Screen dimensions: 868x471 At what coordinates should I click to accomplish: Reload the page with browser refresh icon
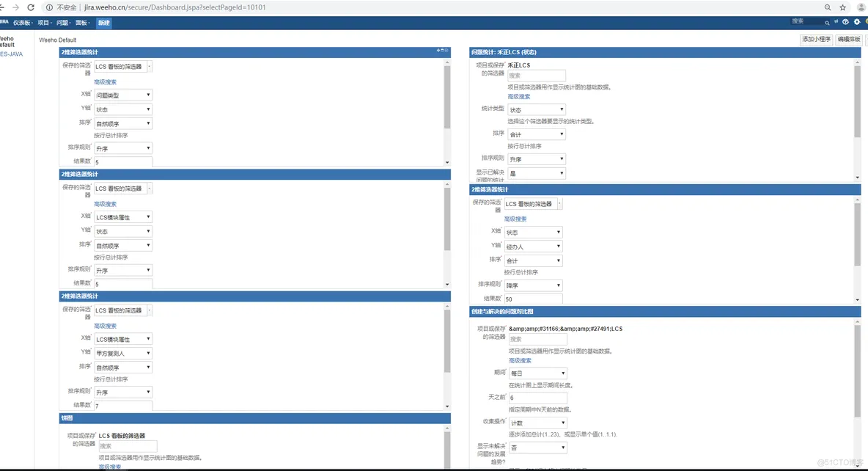click(x=31, y=7)
